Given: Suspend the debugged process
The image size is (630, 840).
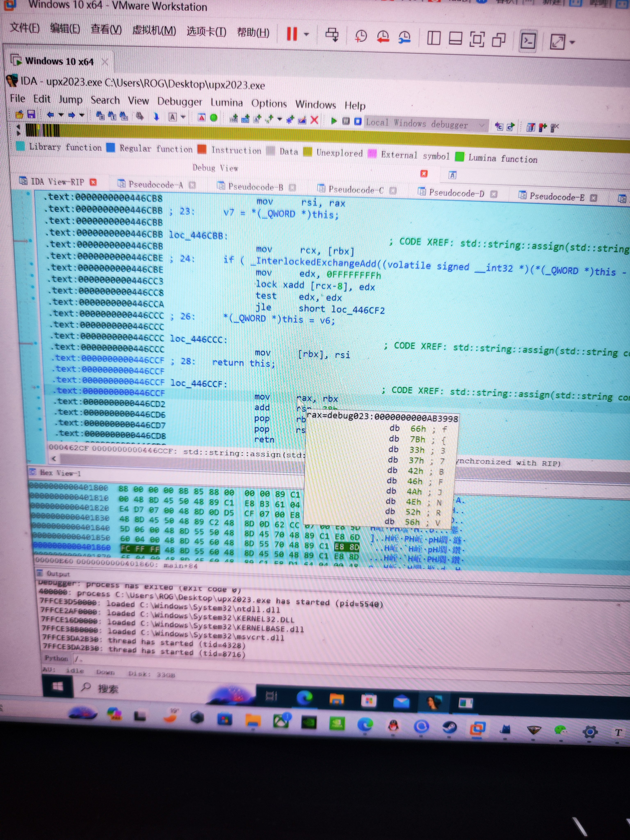Looking at the screenshot, I should coord(346,121).
